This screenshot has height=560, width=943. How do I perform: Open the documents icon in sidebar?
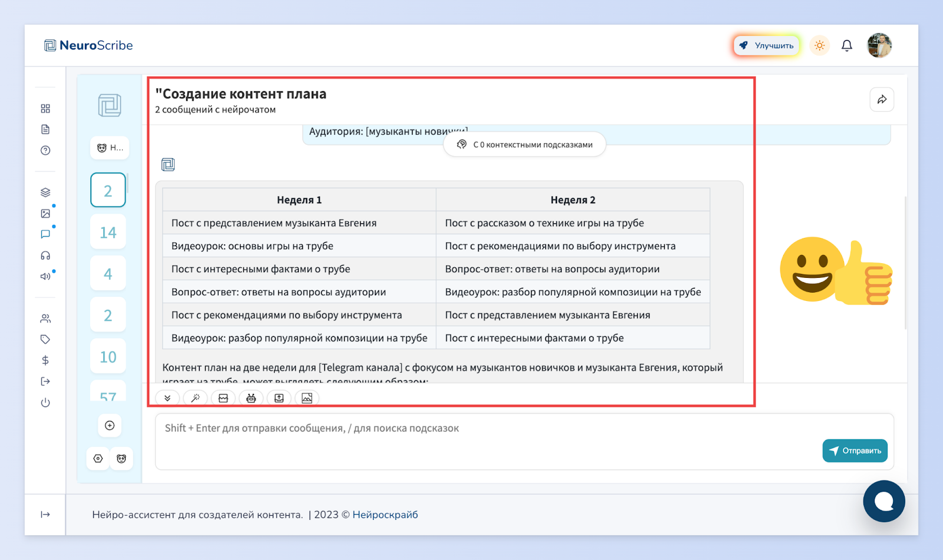45,130
